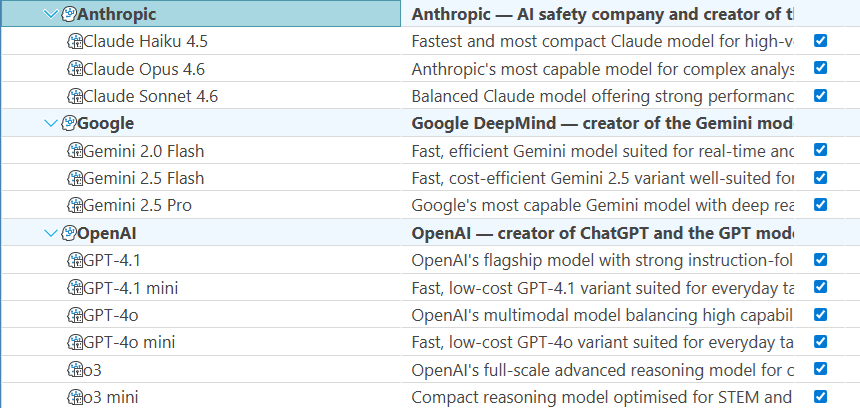The width and height of the screenshot is (860, 408).
Task: Uncheck the Claude Haiku 4.5 checkbox
Action: point(821,41)
